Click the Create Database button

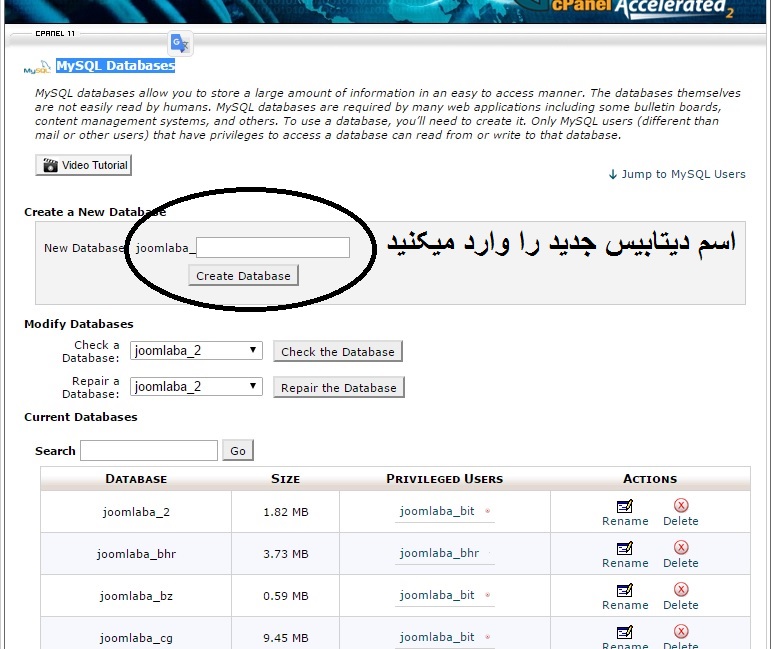pos(243,276)
